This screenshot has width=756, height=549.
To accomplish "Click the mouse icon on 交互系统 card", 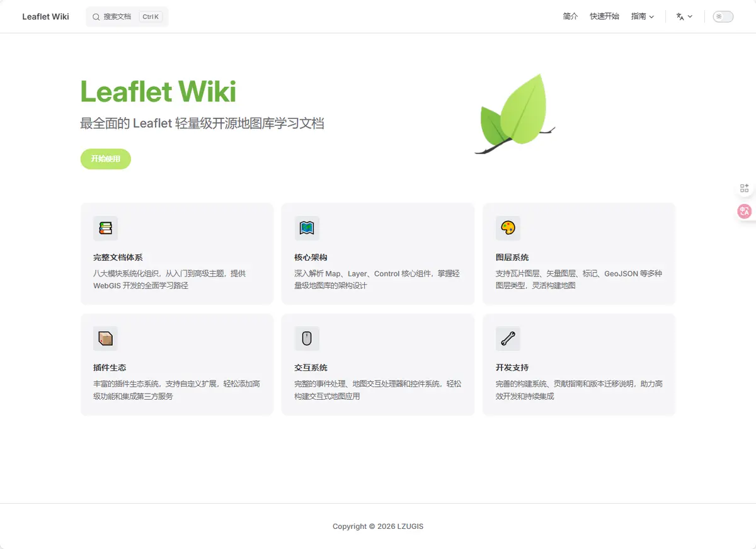I will (307, 339).
